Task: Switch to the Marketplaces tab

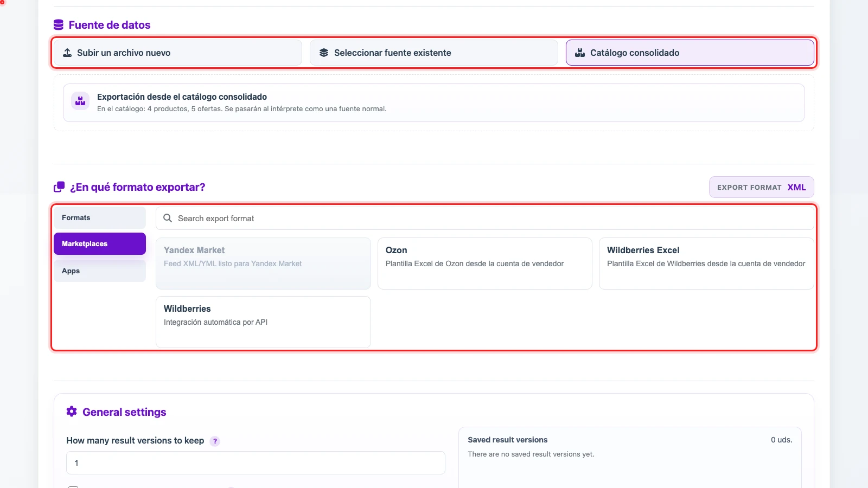Action: (100, 243)
